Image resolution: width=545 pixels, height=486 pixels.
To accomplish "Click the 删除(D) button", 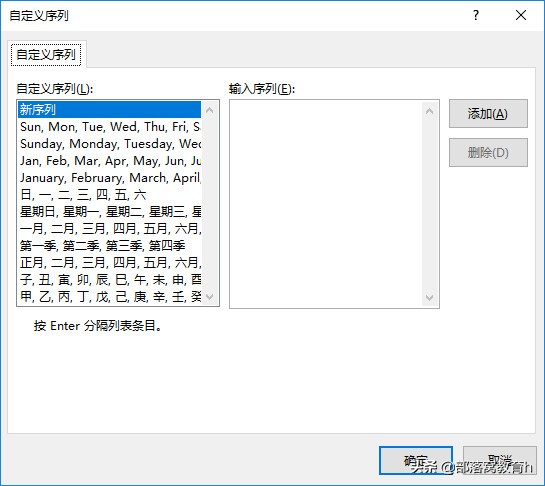I will point(488,152).
